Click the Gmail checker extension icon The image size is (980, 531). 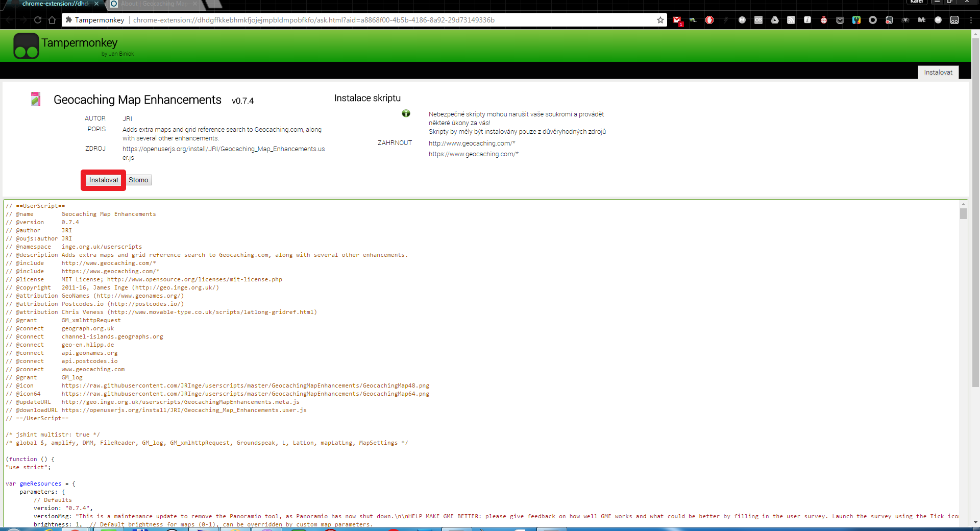(677, 20)
